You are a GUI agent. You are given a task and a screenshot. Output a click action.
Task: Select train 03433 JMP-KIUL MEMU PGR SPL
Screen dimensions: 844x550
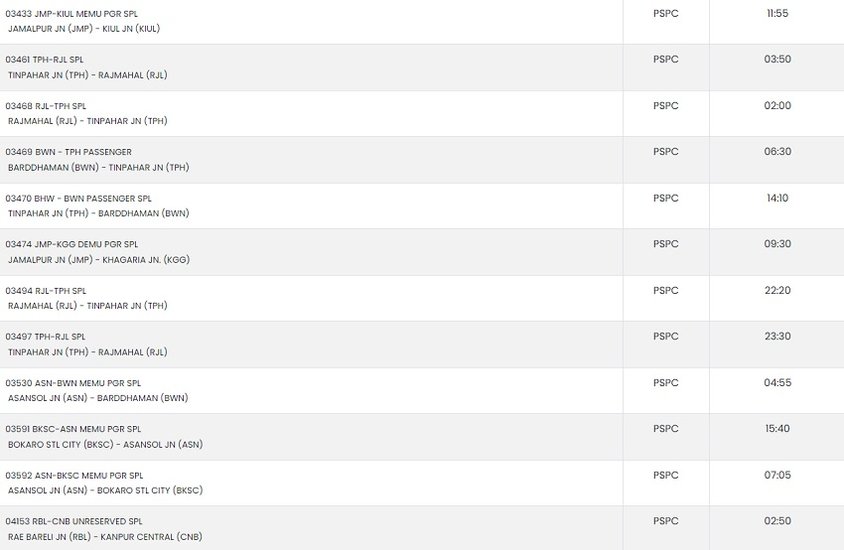[x=72, y=14]
